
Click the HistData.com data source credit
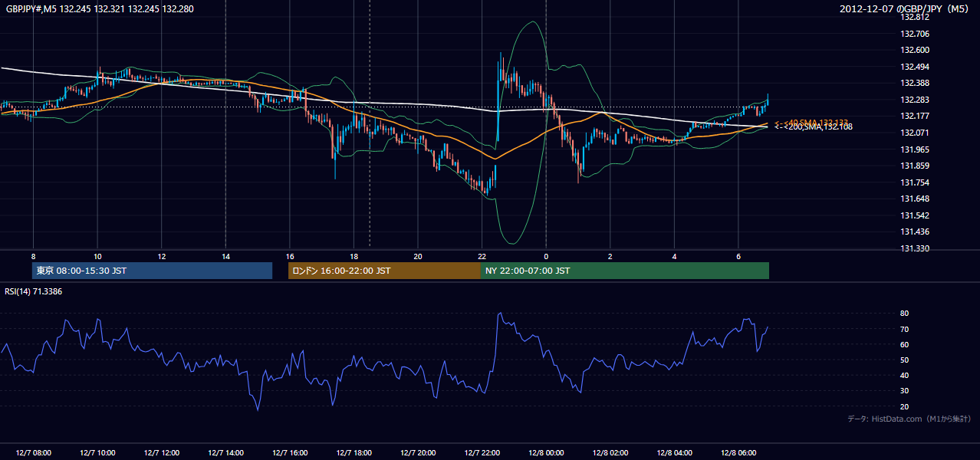909,419
